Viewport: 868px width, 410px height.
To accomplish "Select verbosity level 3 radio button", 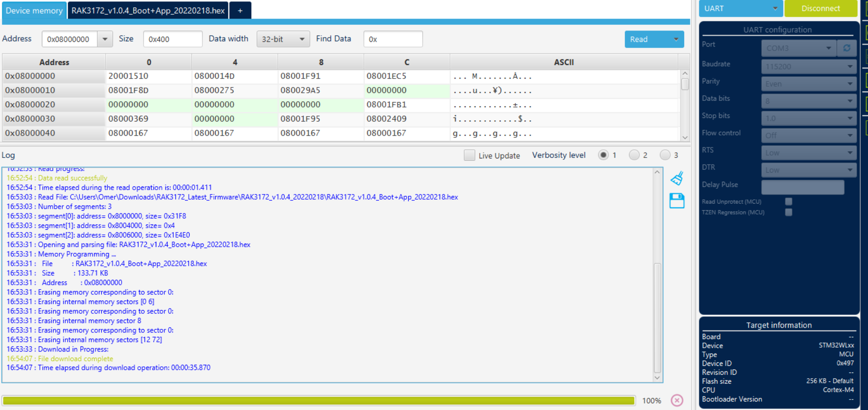I will [665, 155].
